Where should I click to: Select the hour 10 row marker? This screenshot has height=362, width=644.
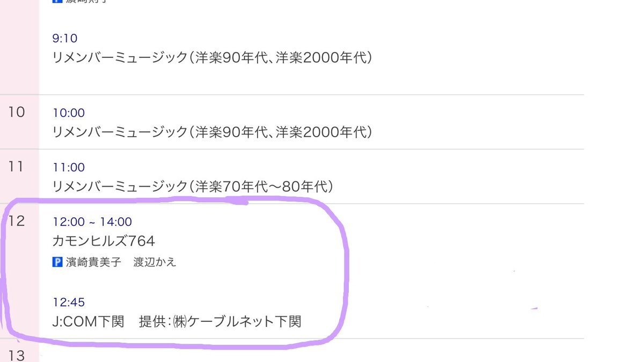[x=17, y=112]
